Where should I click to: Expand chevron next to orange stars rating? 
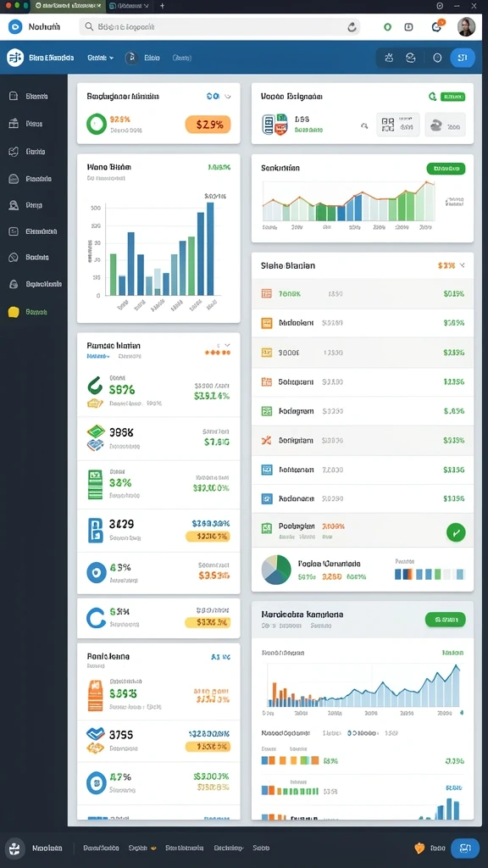227,346
